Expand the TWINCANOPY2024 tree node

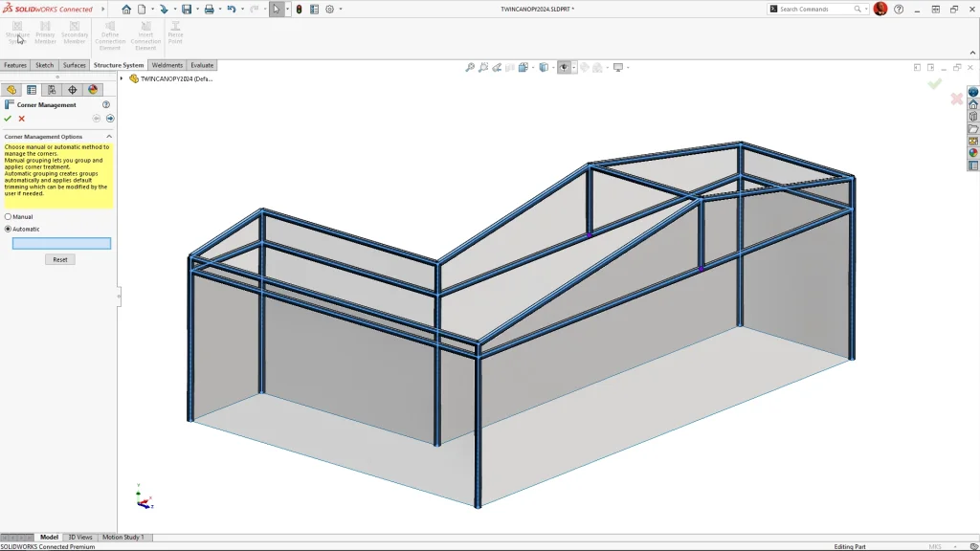122,78
